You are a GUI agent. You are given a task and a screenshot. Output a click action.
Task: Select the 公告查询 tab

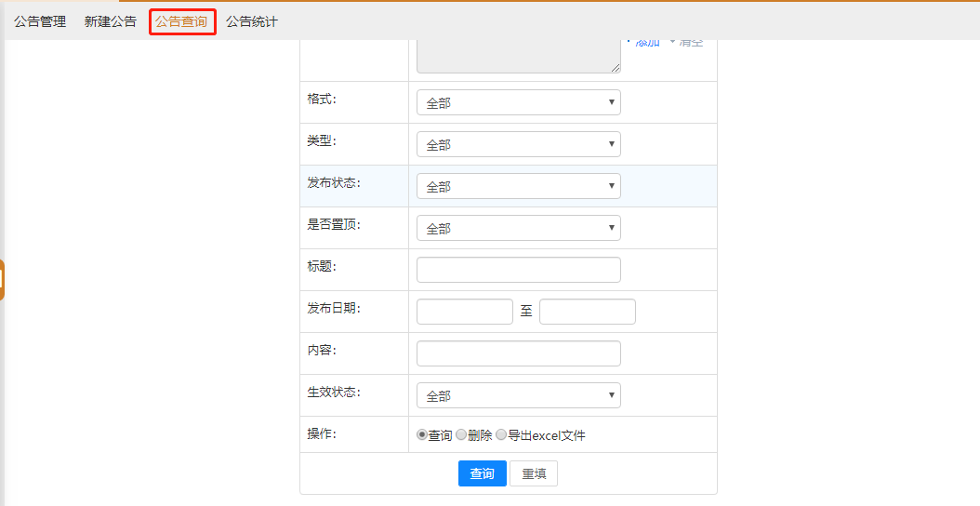coord(182,21)
